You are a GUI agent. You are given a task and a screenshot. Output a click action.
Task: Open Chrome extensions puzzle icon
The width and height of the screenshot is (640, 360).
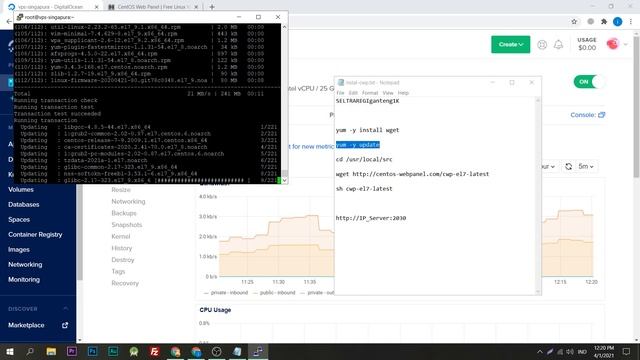click(x=604, y=22)
